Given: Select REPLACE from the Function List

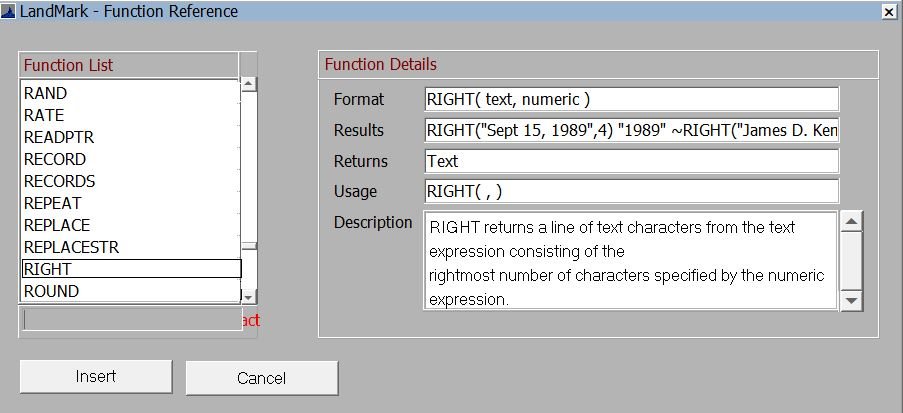Looking at the screenshot, I should point(57,225).
